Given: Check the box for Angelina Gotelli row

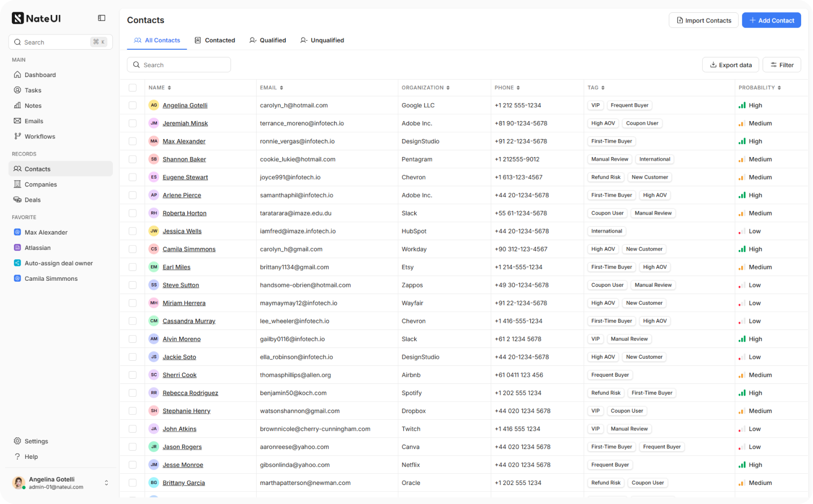Looking at the screenshot, I should click(x=132, y=105).
